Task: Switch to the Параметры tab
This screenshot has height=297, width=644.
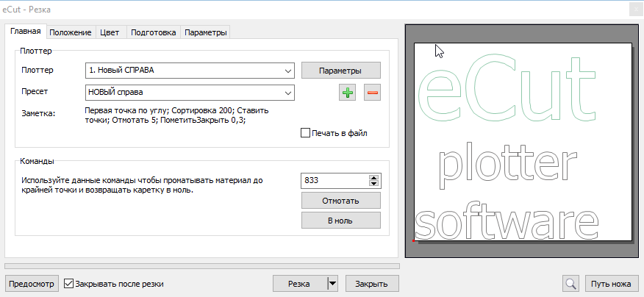Action: point(205,32)
